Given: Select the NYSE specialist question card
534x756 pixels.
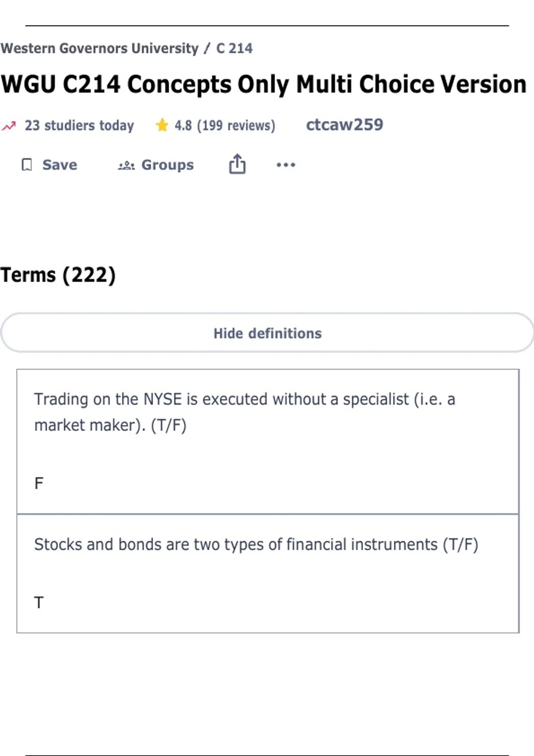Looking at the screenshot, I should tap(268, 442).
